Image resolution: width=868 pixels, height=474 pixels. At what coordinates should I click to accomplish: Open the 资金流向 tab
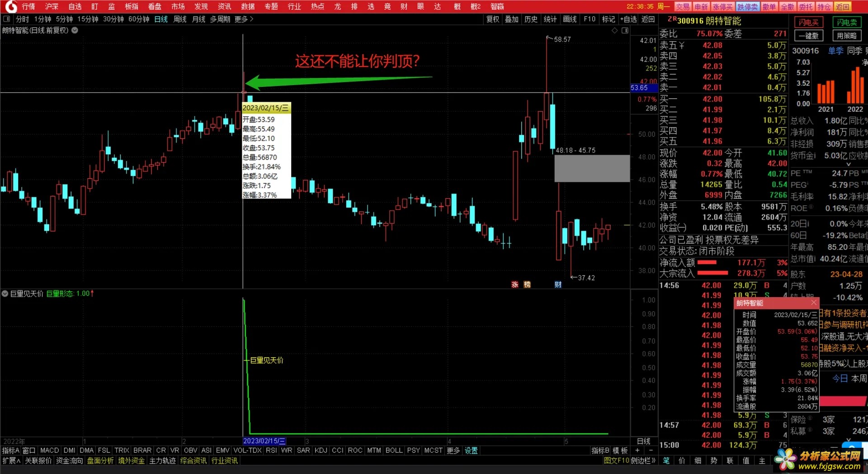[70, 460]
